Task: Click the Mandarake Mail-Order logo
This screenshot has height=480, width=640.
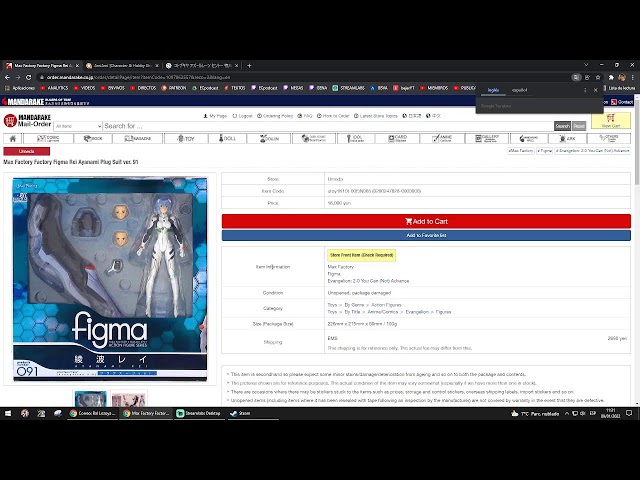Action: (x=27, y=120)
